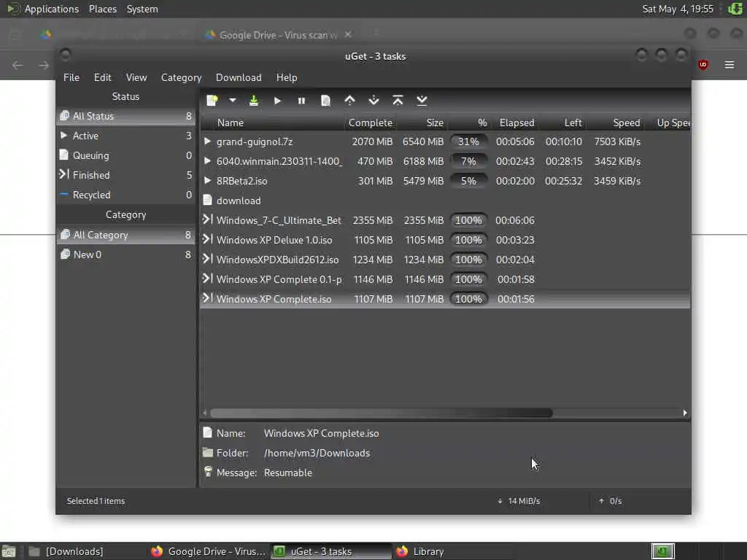Open the Edit menu in uGet

102,77
